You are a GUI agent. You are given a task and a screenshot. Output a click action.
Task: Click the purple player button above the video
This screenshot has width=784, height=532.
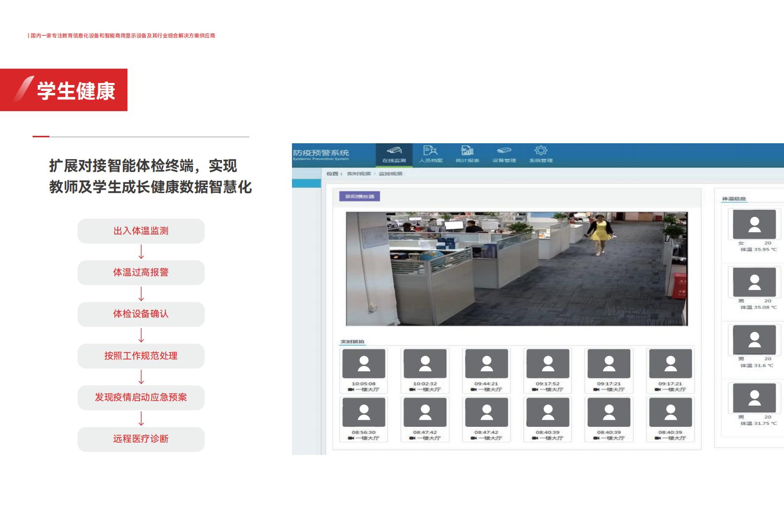360,197
